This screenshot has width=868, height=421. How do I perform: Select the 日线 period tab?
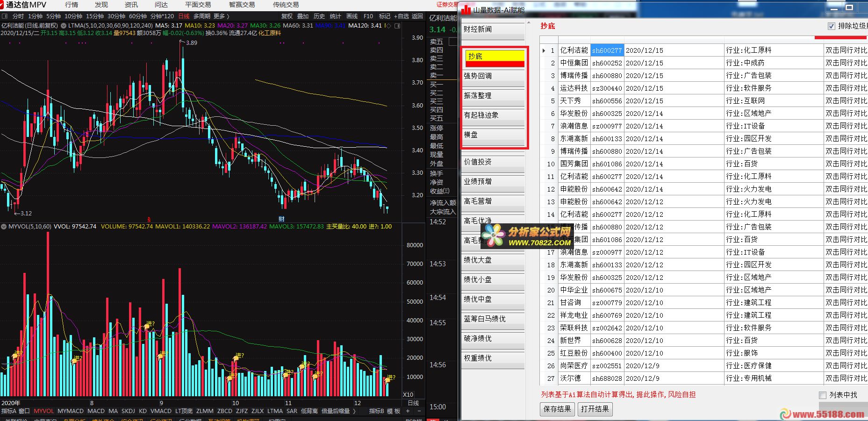coord(184,16)
